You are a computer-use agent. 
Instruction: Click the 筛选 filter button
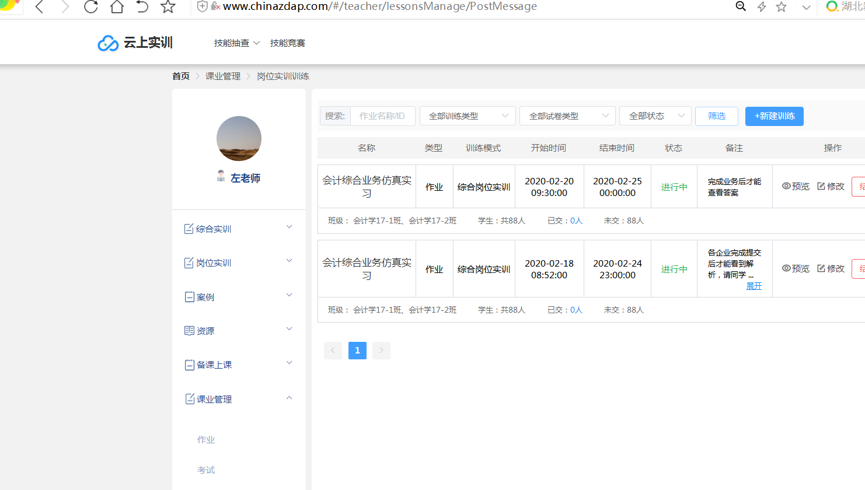(x=717, y=116)
